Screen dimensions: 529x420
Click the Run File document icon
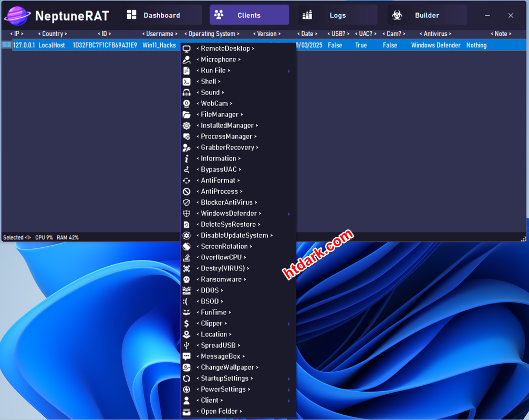point(186,70)
